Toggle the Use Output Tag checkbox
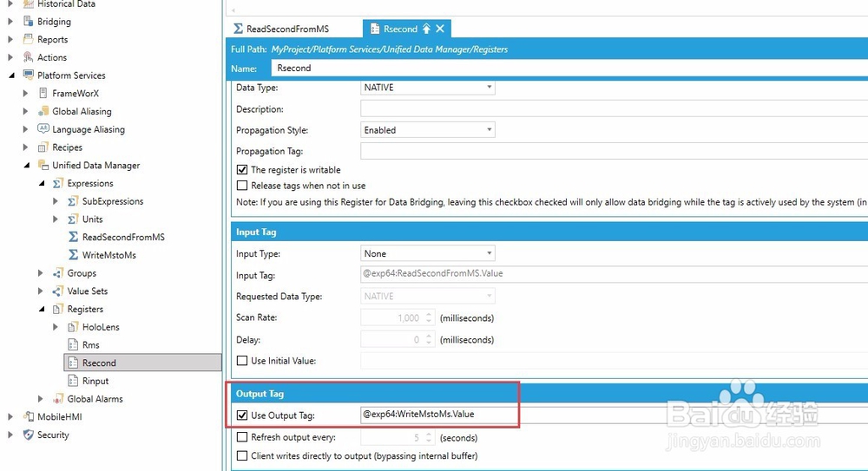This screenshot has width=868, height=471. pyautogui.click(x=242, y=415)
